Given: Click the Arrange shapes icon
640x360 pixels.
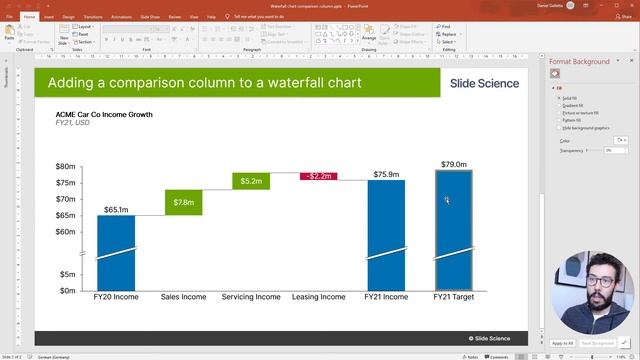Looking at the screenshot, I should coord(369,29).
